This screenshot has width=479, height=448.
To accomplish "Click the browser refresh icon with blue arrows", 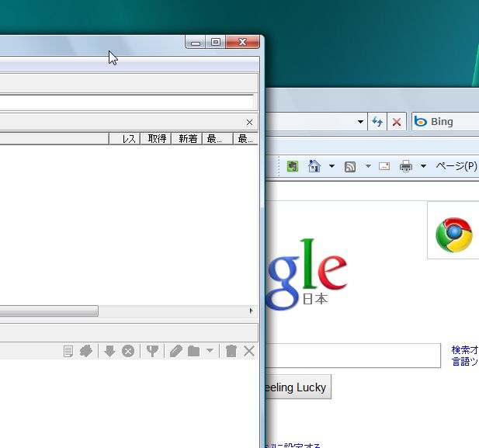I will tap(377, 122).
